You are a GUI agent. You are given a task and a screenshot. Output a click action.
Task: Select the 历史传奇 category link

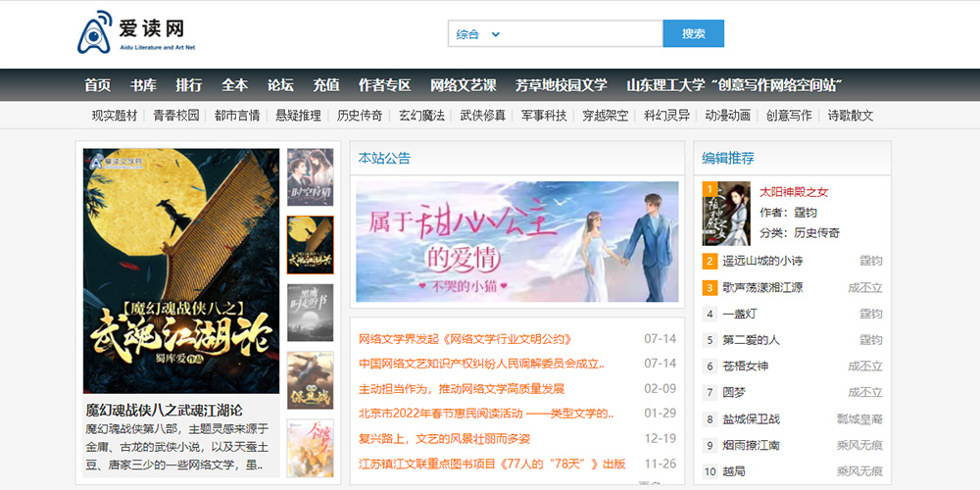360,116
